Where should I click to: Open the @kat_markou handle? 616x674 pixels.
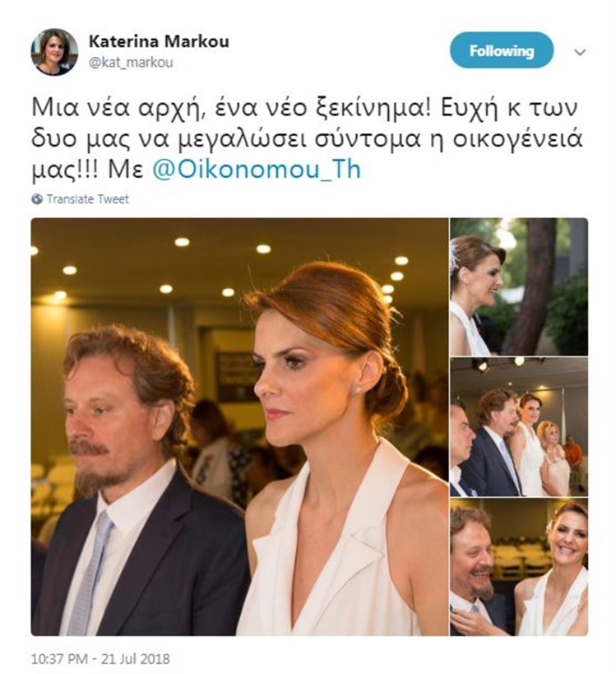(131, 62)
